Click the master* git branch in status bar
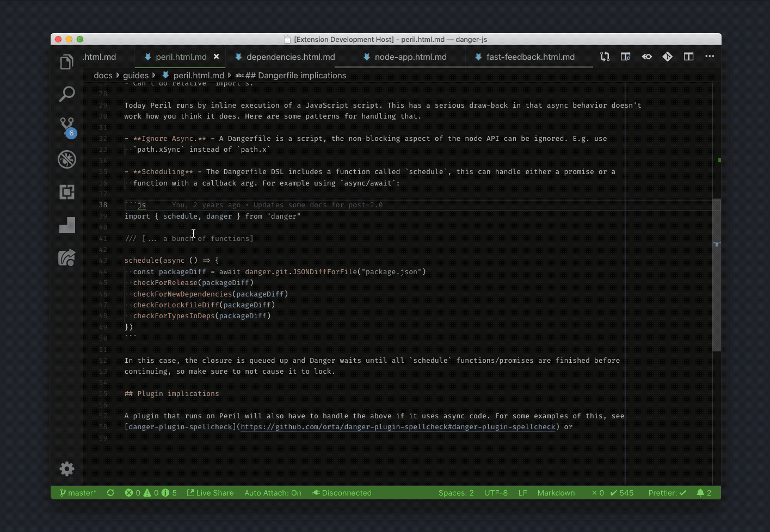The width and height of the screenshot is (770, 532). click(x=78, y=493)
